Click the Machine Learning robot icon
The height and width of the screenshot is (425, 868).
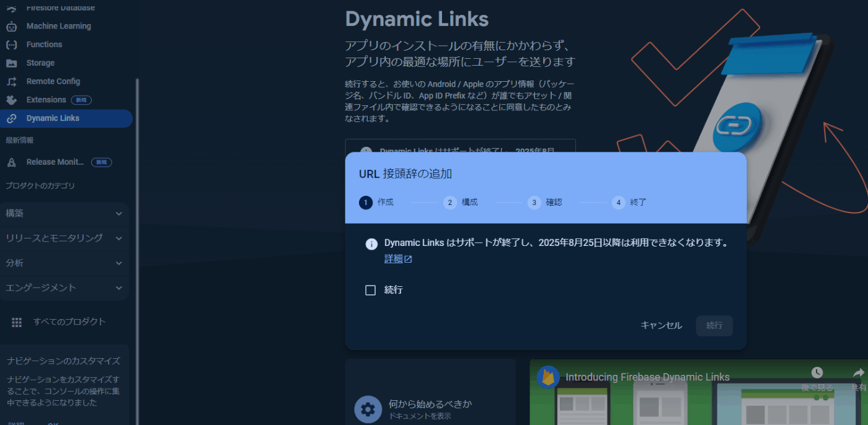(x=11, y=26)
